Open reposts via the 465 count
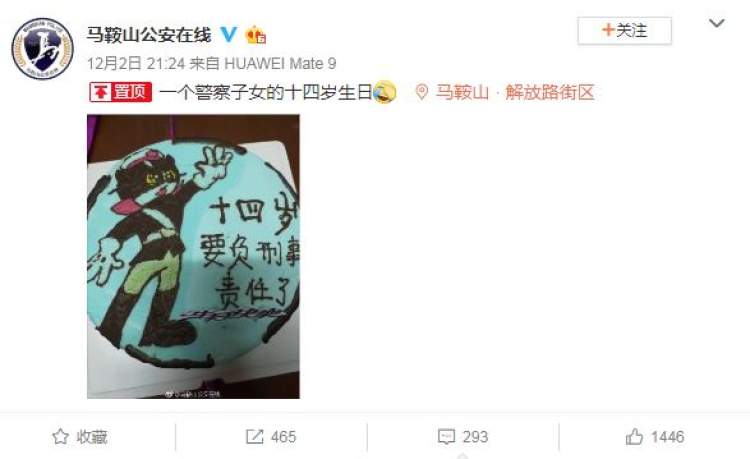750x459 pixels. (x=284, y=437)
